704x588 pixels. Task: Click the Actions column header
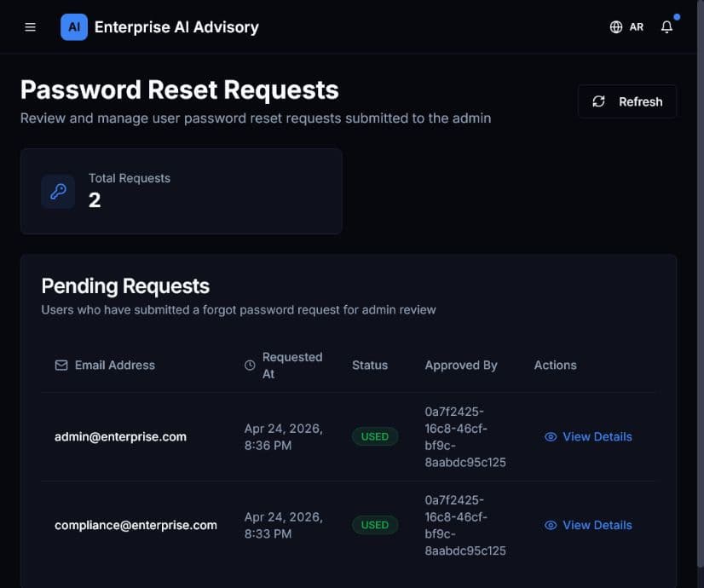point(556,366)
